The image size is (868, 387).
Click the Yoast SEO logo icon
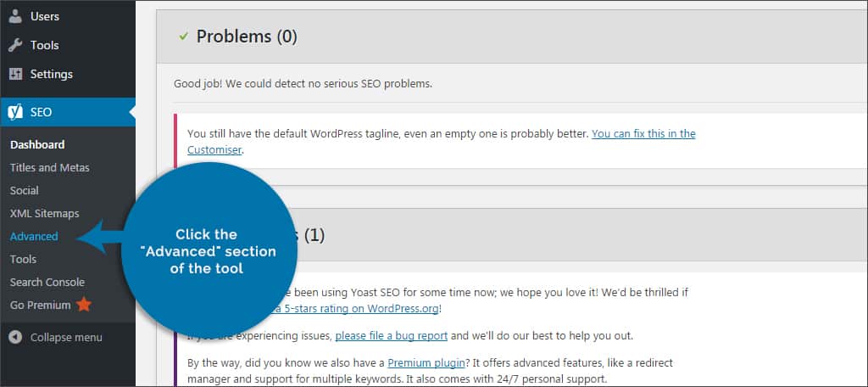(15, 111)
